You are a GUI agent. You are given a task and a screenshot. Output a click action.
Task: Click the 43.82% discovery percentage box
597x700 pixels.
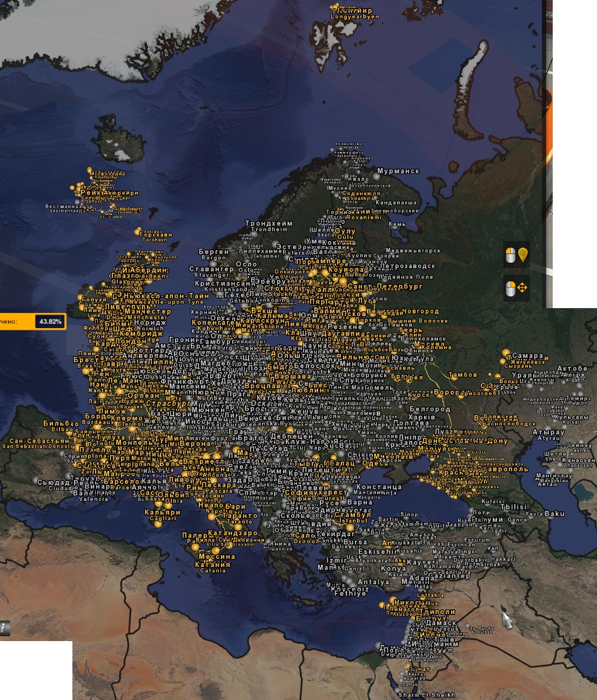pos(50,322)
